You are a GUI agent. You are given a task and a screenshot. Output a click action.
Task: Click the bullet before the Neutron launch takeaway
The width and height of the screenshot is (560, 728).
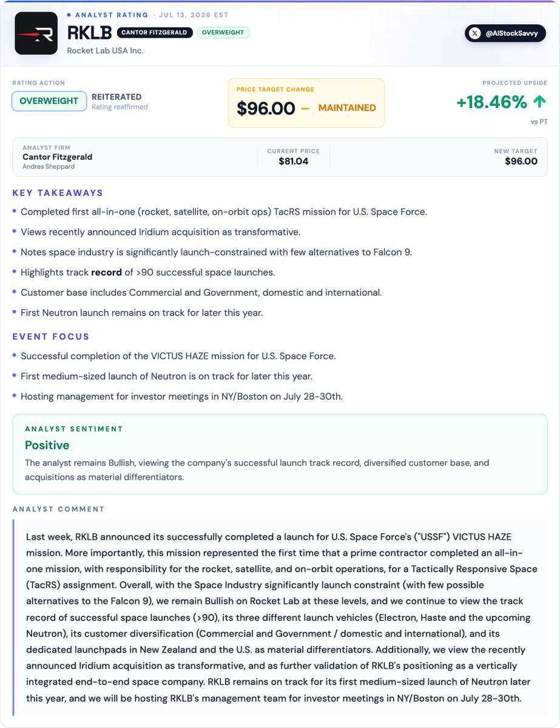[15, 312]
